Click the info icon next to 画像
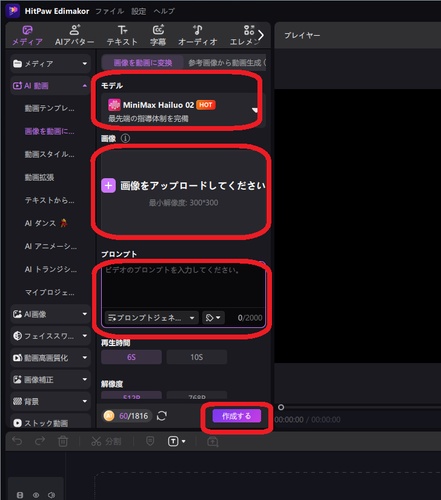This screenshot has height=500, width=441. tap(125, 138)
